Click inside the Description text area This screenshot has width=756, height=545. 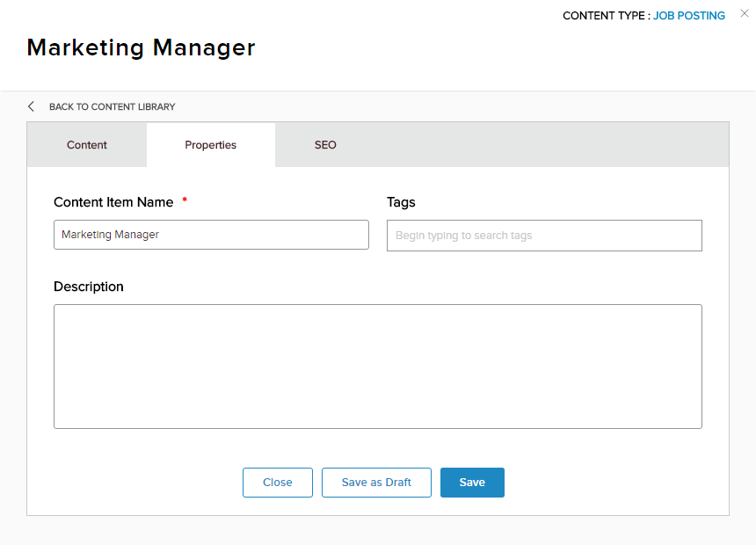coord(377,367)
